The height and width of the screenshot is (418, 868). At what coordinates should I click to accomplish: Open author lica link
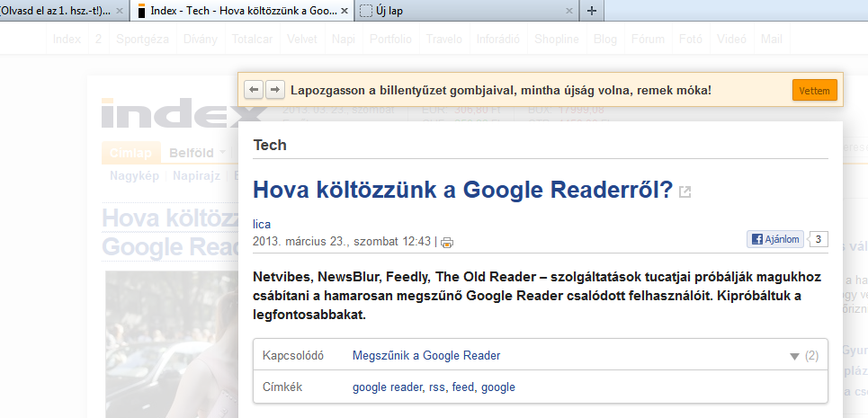(261, 225)
